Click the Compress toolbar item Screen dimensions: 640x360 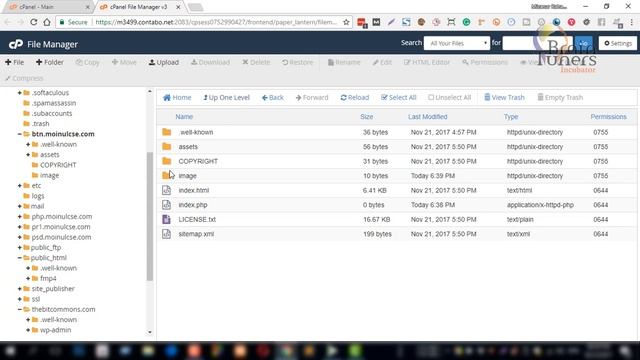click(x=24, y=78)
